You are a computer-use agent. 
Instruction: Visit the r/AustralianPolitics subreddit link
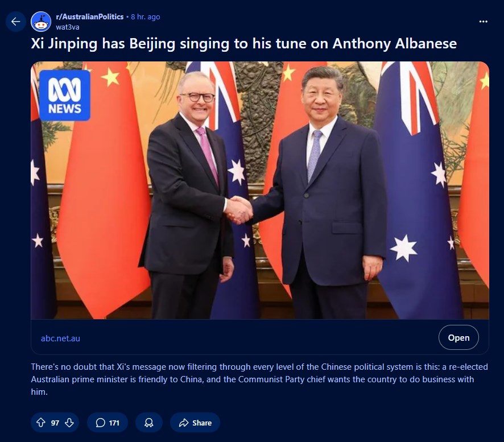(90, 16)
